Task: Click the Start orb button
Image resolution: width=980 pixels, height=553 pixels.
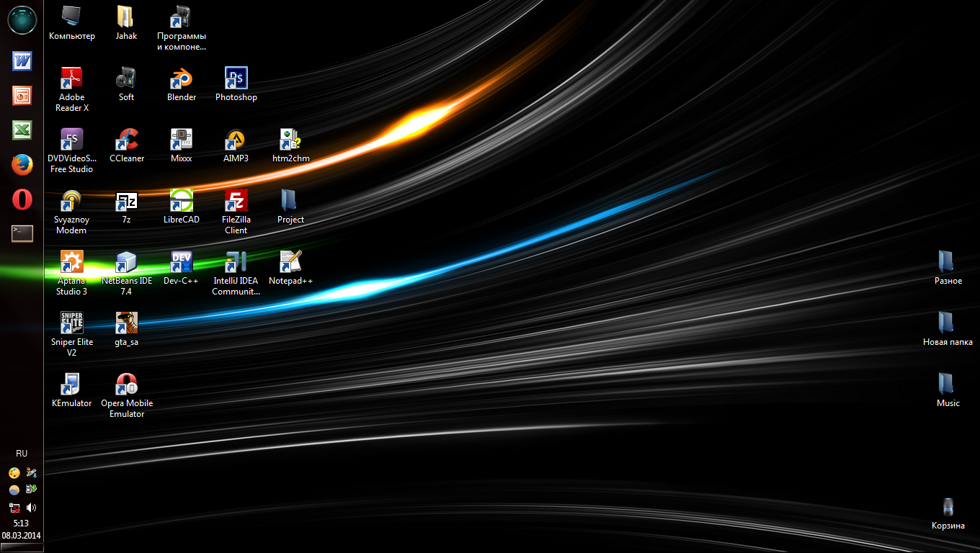Action: [22, 19]
